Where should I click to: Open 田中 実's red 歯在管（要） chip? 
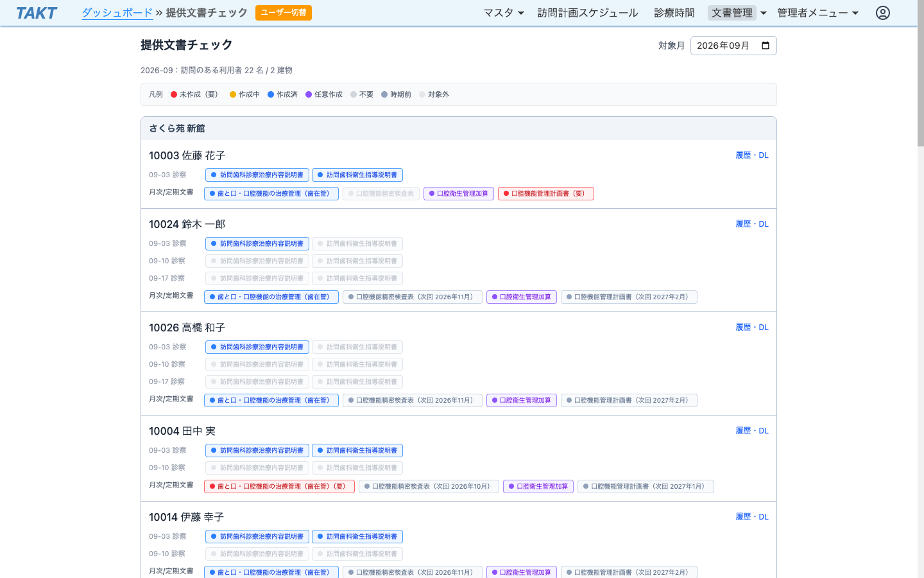(x=279, y=486)
